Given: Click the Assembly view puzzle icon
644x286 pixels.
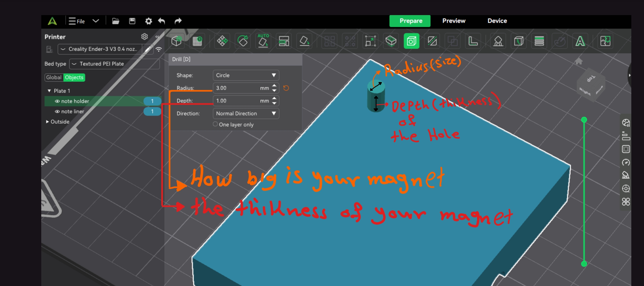Looking at the screenshot, I should tap(605, 41).
